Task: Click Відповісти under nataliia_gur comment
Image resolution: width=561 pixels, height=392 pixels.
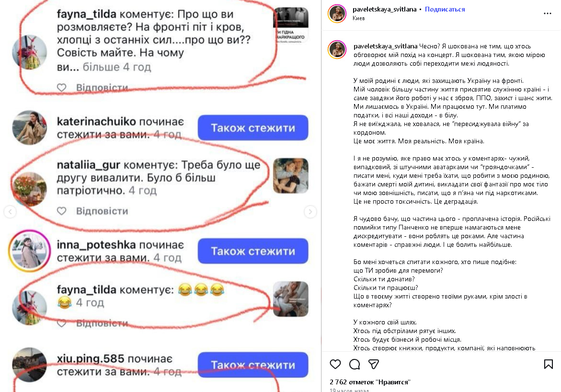Action: pos(102,211)
